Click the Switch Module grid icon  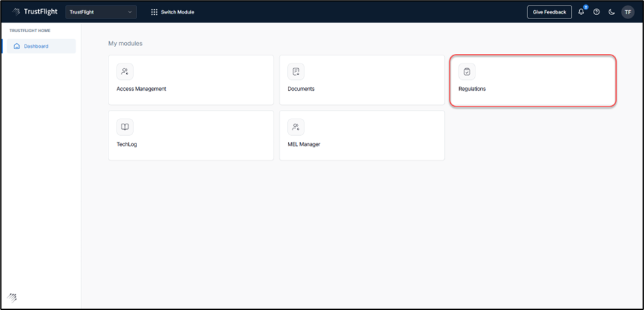154,12
